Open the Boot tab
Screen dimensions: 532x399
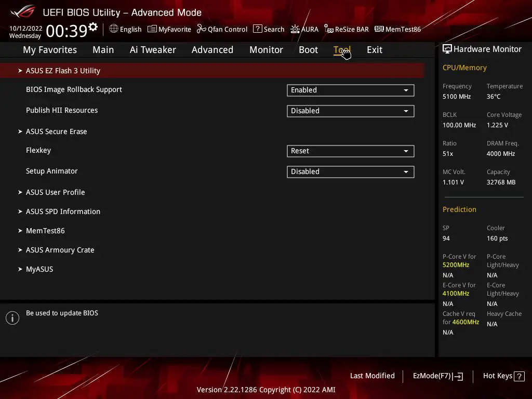click(308, 50)
